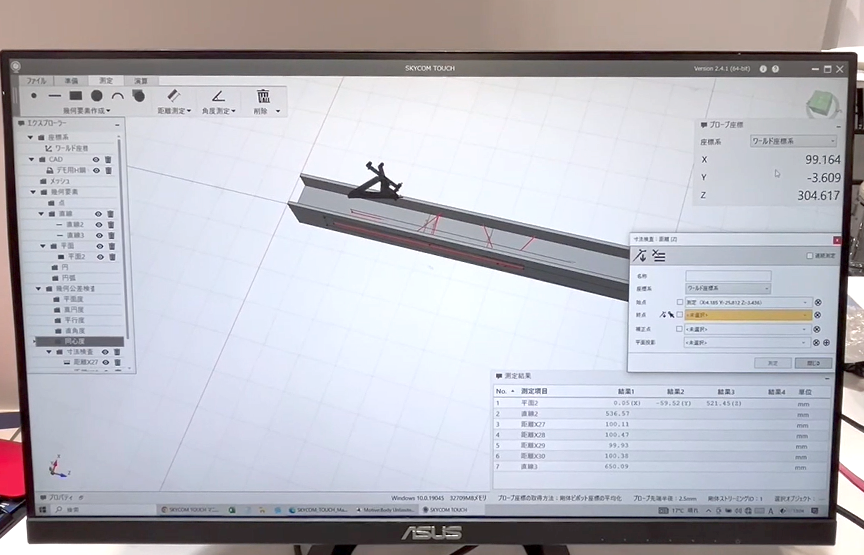Select 距離X28 row in results table

point(662,435)
